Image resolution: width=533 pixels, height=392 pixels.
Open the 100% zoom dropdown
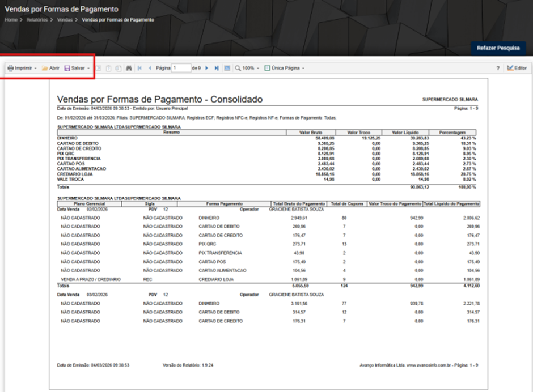(247, 69)
